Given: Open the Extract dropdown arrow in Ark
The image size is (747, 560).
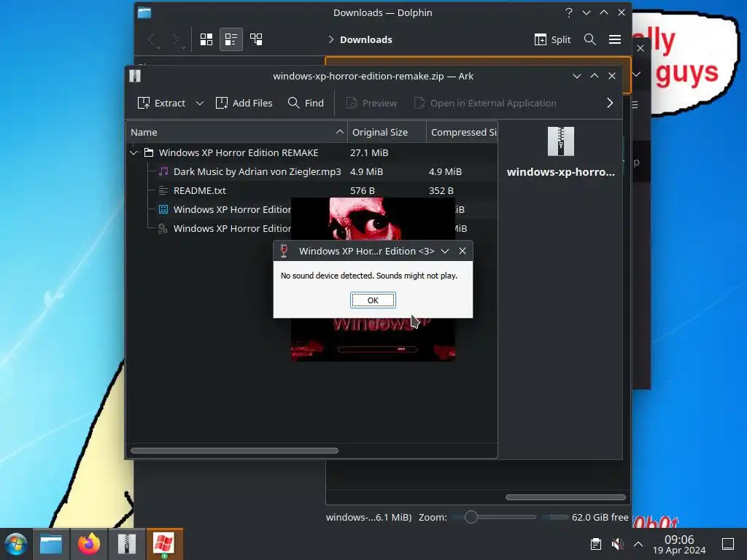Looking at the screenshot, I should click(200, 103).
